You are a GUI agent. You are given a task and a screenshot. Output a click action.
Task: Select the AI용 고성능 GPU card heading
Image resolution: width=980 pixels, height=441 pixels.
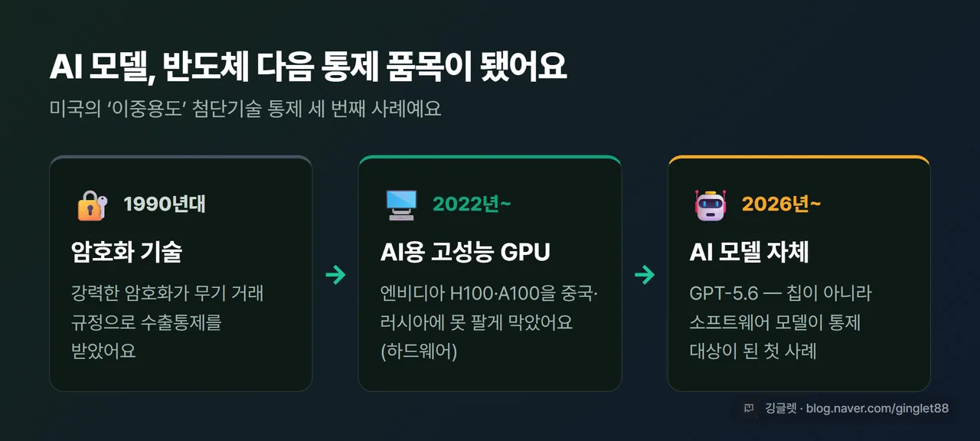tap(465, 252)
